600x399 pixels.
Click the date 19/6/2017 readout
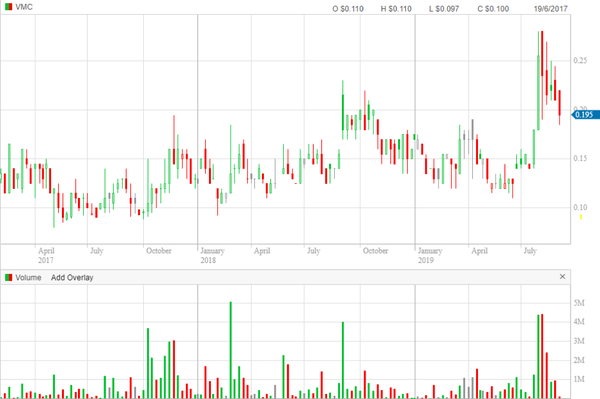tap(551, 8)
